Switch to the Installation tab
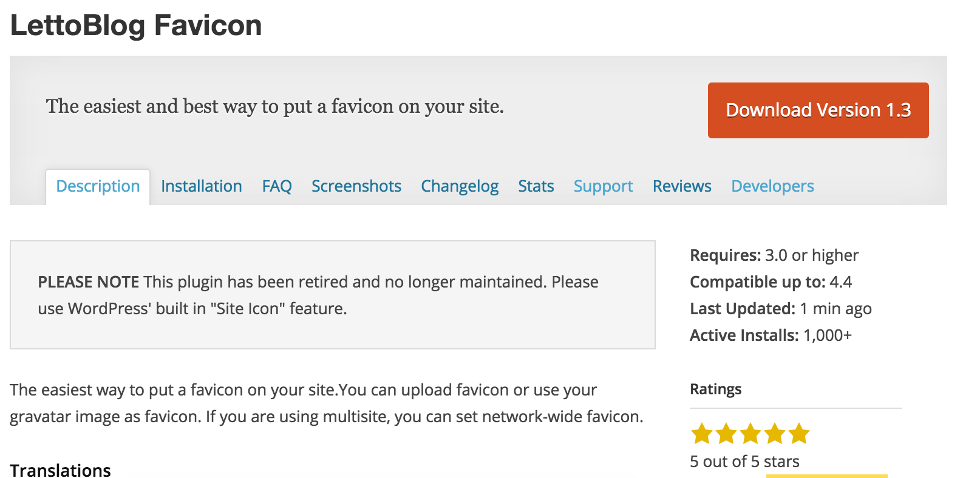Viewport: 980px width, 478px height. coord(202,186)
